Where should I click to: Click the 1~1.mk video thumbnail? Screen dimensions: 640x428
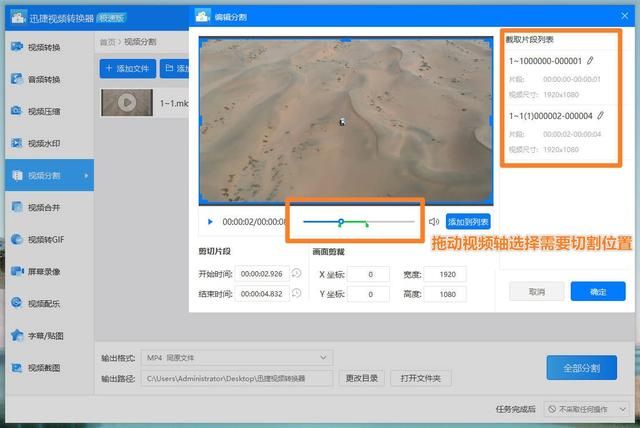(127, 102)
